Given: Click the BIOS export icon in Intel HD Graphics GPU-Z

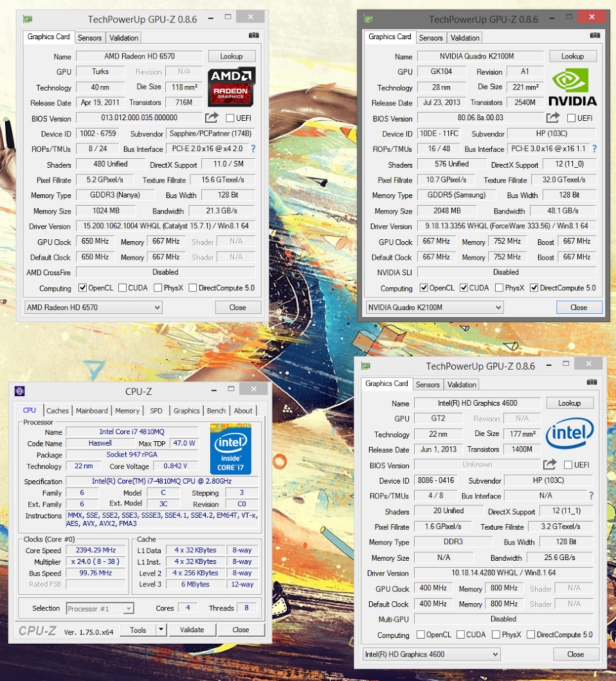Looking at the screenshot, I should 550,464.
